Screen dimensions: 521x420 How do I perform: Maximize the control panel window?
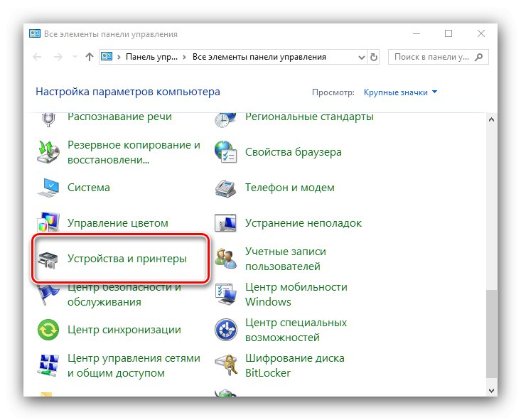(x=449, y=33)
